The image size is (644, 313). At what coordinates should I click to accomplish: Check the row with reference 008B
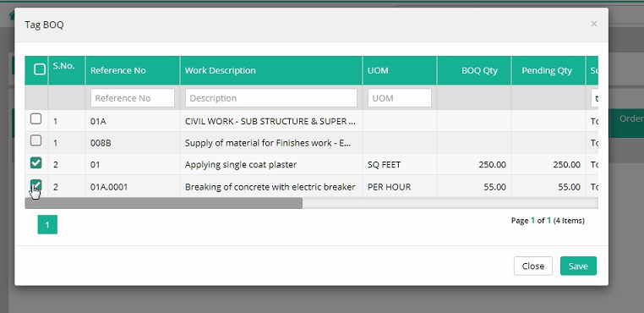click(x=35, y=140)
